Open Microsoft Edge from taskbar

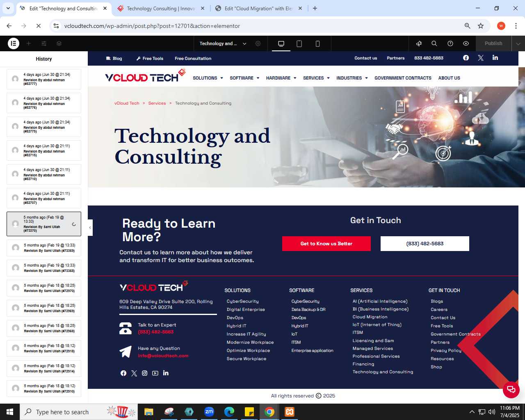pos(229,412)
